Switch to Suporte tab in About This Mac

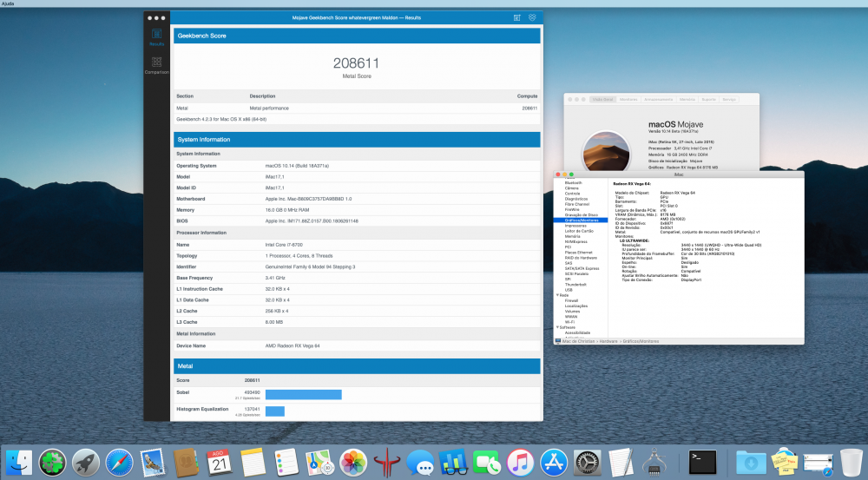coord(708,100)
